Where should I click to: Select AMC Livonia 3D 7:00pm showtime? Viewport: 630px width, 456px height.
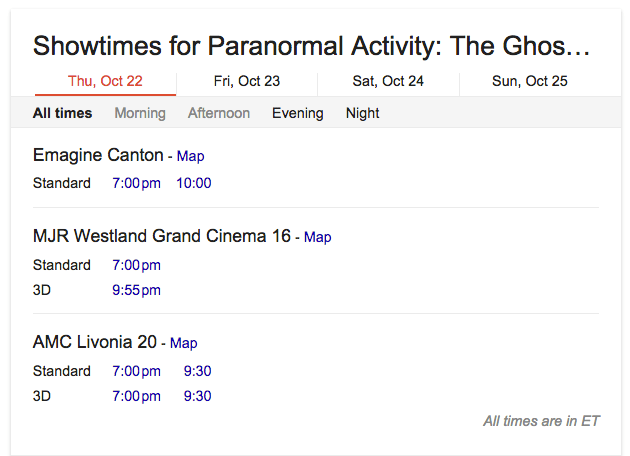(137, 396)
